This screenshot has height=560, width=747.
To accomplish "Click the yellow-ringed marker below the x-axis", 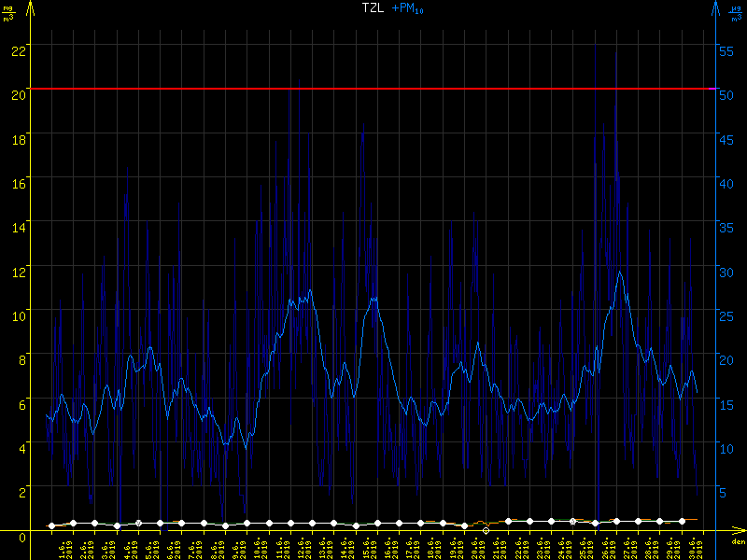I will (x=486, y=530).
